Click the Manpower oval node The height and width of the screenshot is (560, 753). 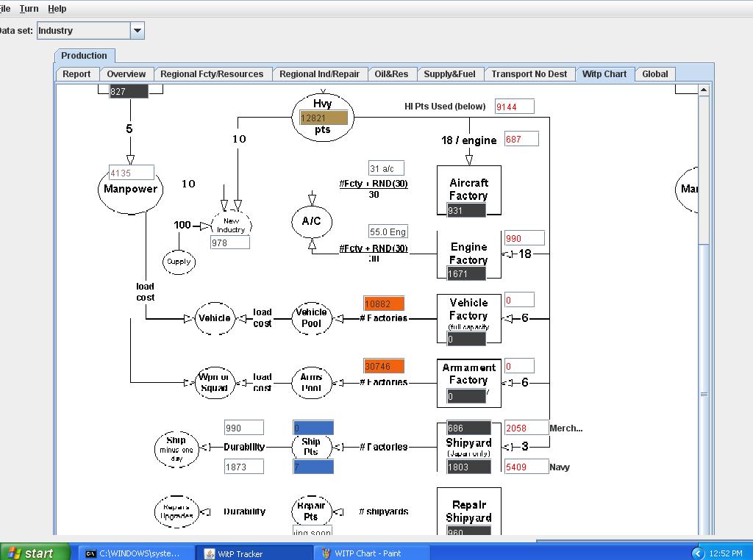click(x=131, y=191)
